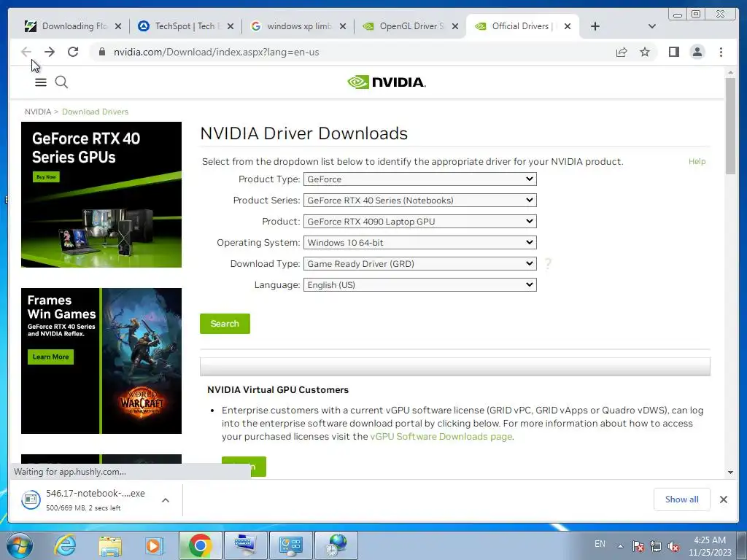The height and width of the screenshot is (560, 747).
Task: Click the network tray icon
Action: coord(656,546)
